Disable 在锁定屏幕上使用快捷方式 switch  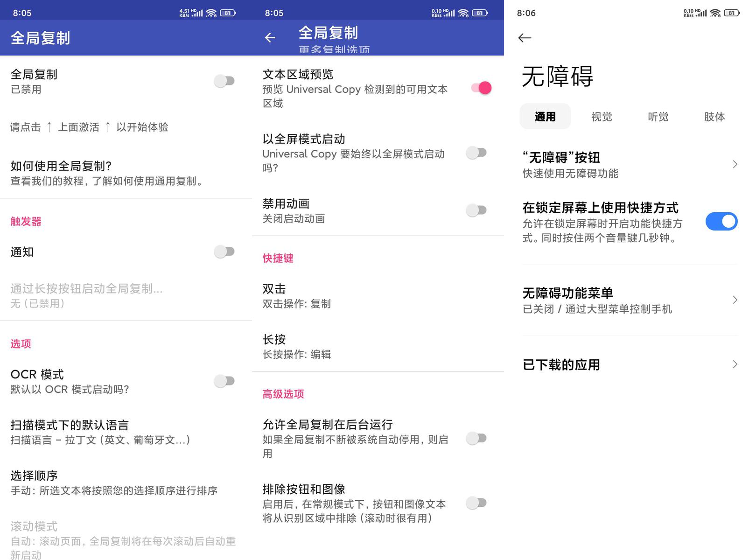point(721,221)
